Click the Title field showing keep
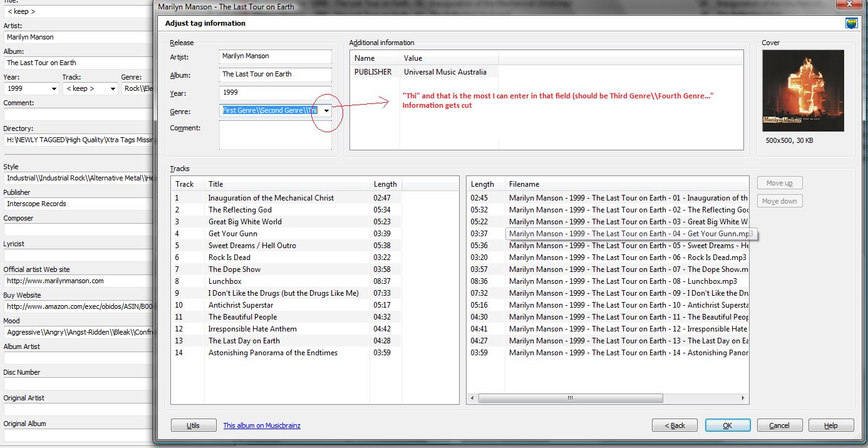 [78, 11]
